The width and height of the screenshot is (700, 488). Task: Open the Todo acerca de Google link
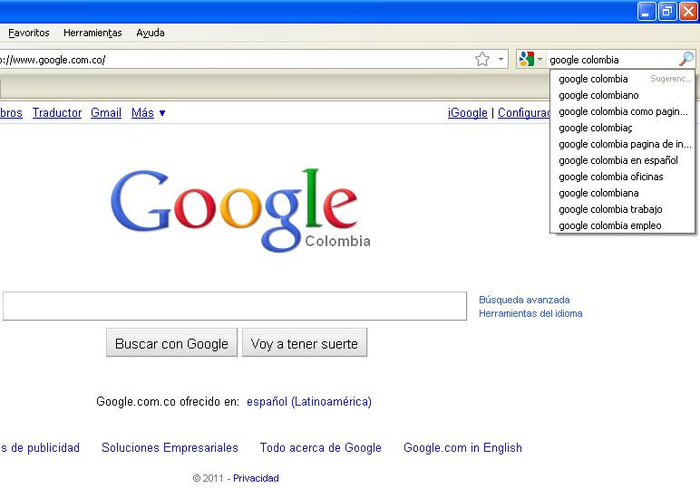click(321, 447)
